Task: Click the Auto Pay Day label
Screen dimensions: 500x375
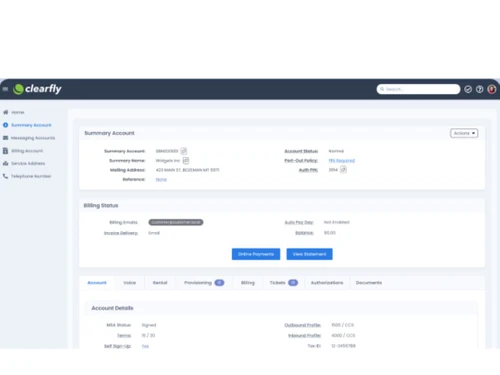Action: [299, 222]
